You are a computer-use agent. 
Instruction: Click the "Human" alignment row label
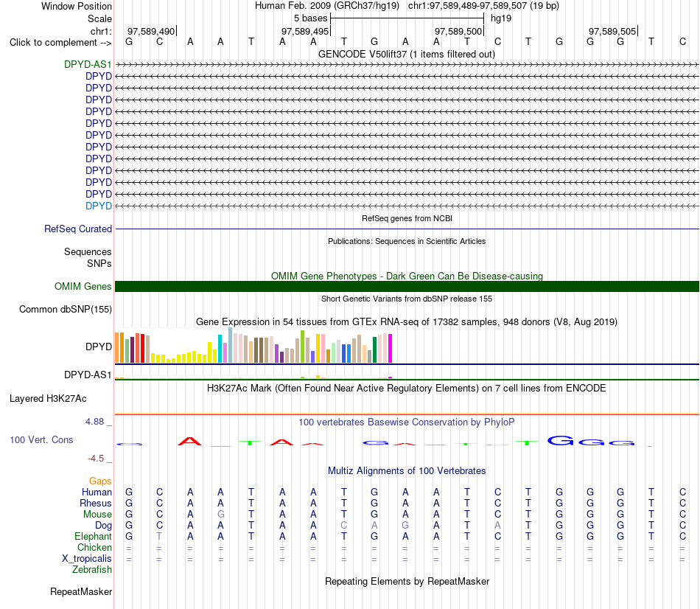(97, 492)
